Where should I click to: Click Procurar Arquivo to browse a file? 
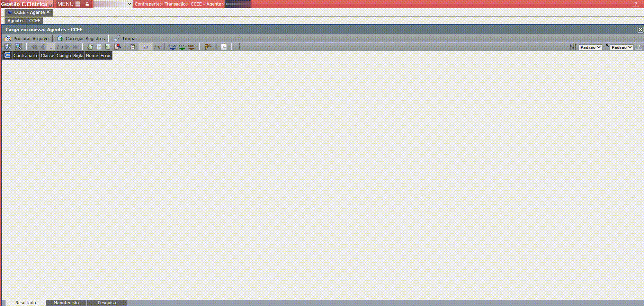27,38
